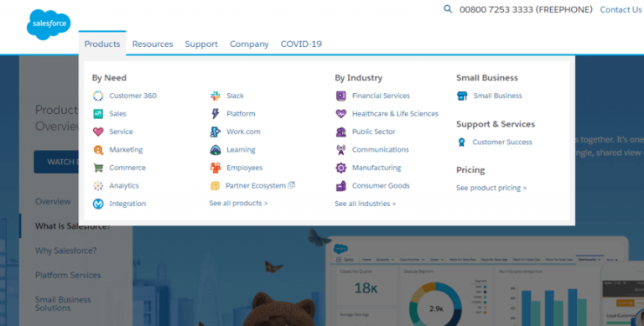This screenshot has width=644, height=326.
Task: Open Small Business Solutions sidebar link
Action: click(63, 304)
